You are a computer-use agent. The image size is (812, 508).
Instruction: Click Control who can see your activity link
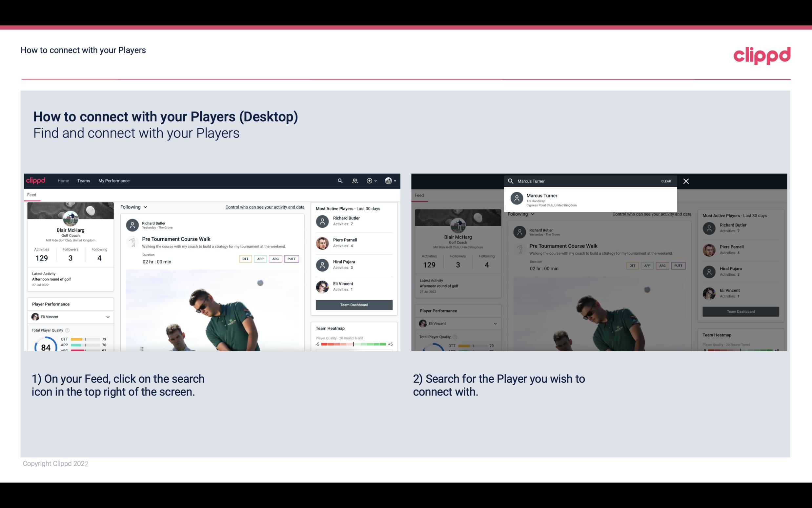(x=264, y=207)
